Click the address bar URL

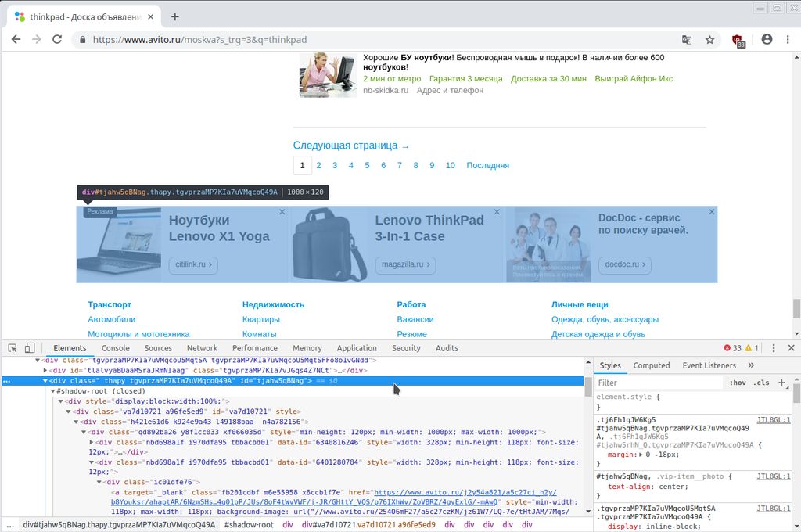(199, 40)
